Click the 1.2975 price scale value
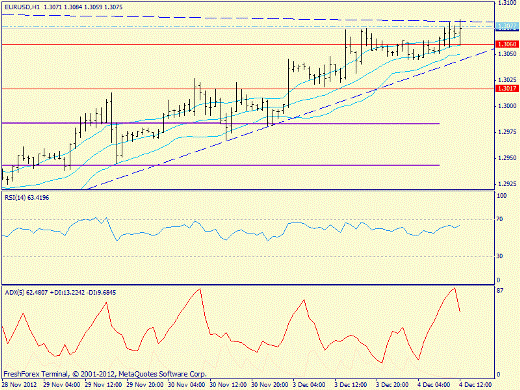The image size is (520, 390). click(507, 132)
